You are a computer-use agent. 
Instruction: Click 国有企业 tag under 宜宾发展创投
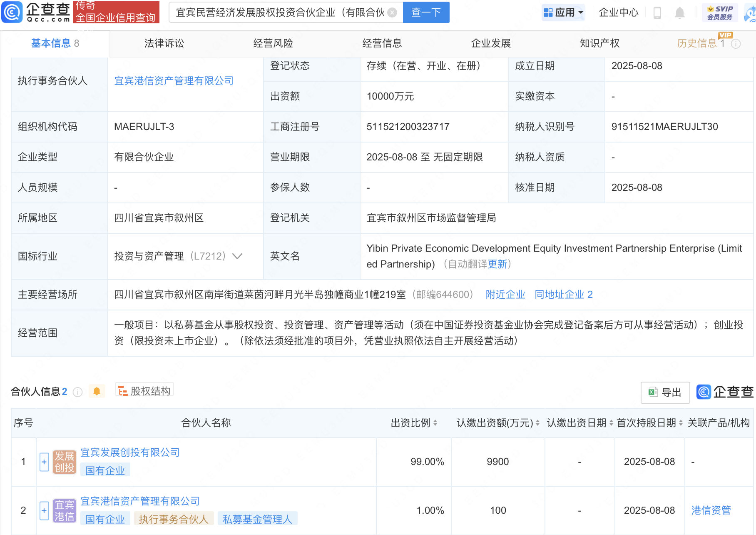pyautogui.click(x=105, y=471)
